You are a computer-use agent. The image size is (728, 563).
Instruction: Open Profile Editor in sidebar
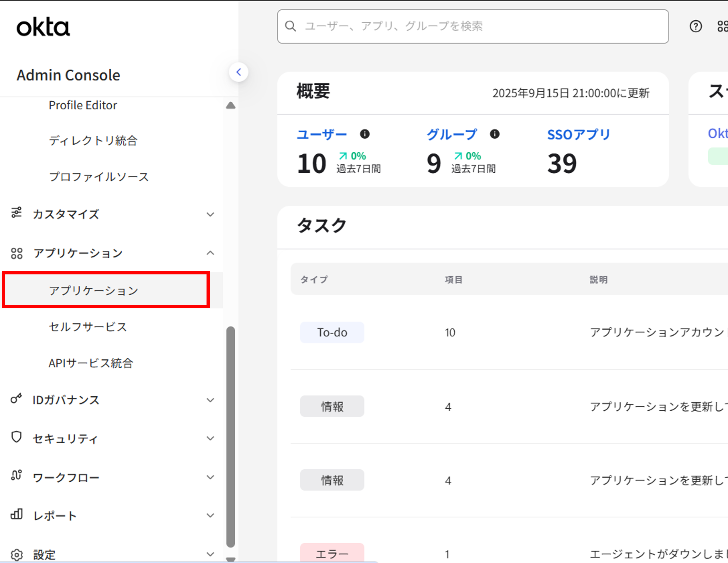tap(83, 105)
